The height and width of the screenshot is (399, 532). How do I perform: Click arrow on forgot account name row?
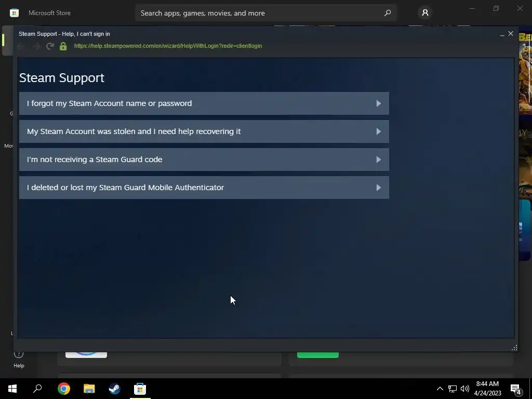point(379,103)
